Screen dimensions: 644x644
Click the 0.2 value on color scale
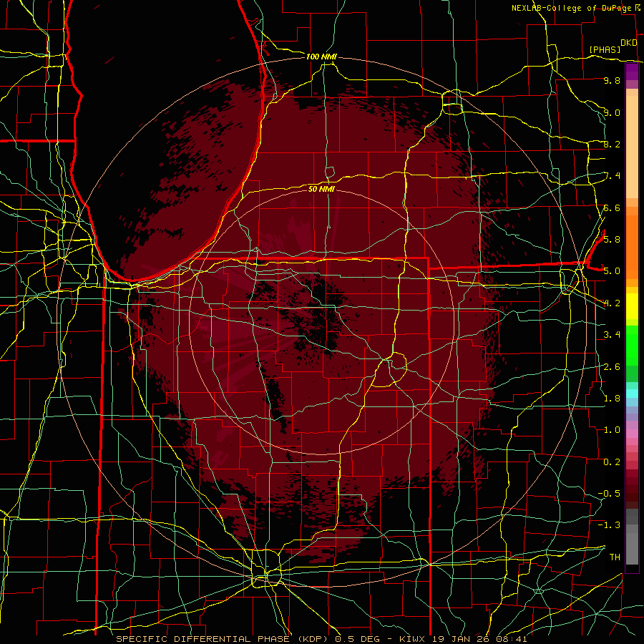tap(612, 462)
